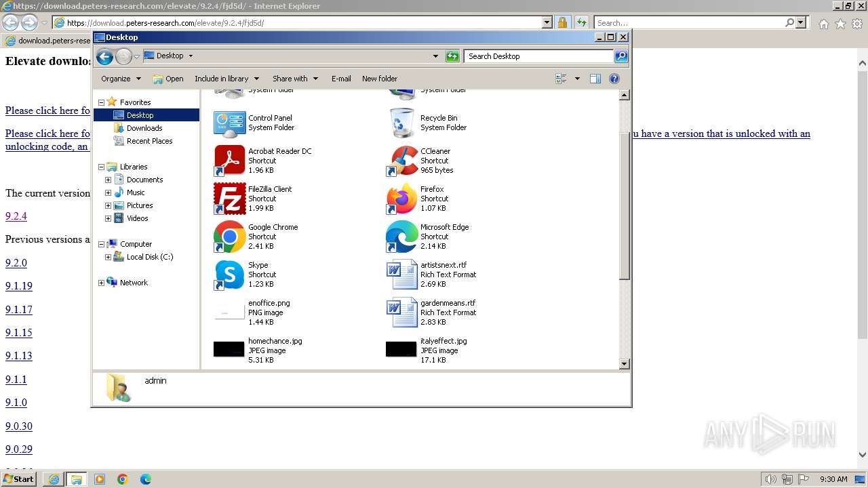Screen dimensions: 868x488
Task: Open the 9.1.19 version link
Action: (19, 286)
